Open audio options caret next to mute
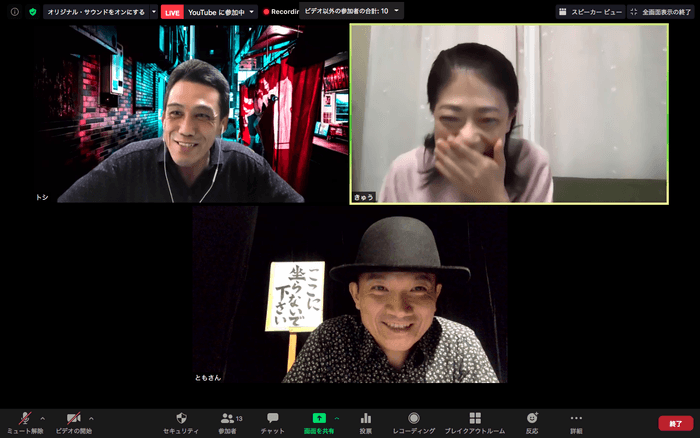The image size is (700, 438). (x=42, y=419)
